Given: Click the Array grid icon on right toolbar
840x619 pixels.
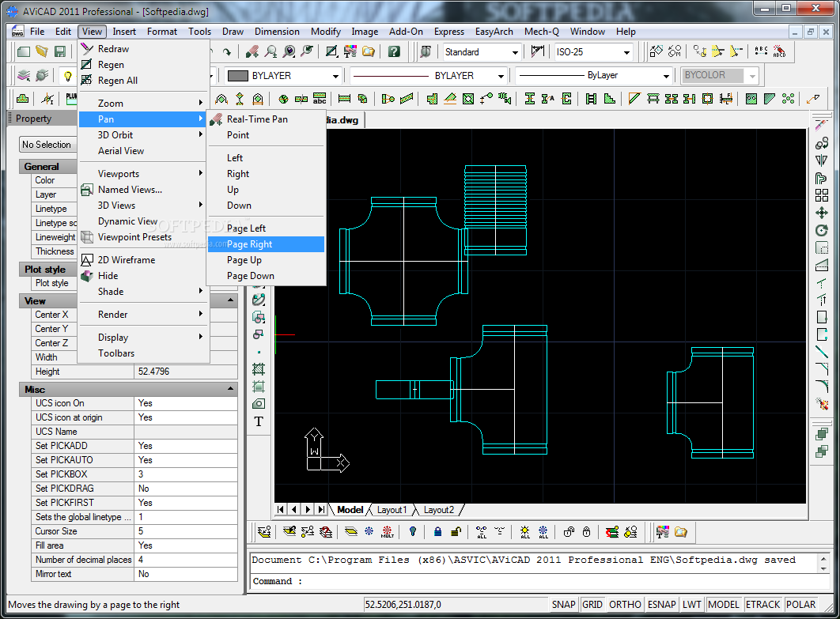Looking at the screenshot, I should 821,195.
